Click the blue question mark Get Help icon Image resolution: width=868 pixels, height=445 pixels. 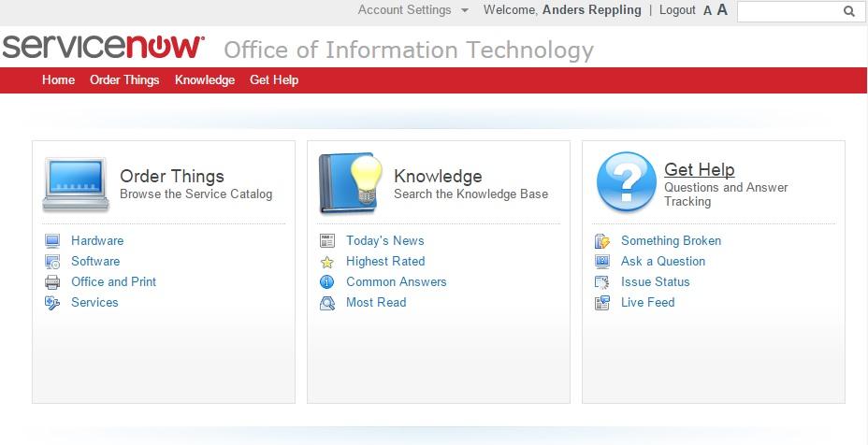pyautogui.click(x=627, y=181)
